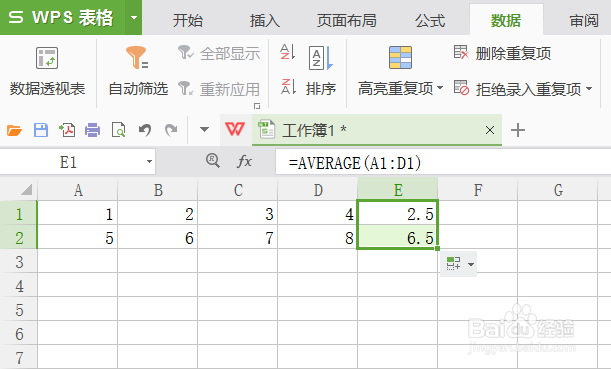611x369 pixels.
Task: Open the Sort (排序) dialog button
Action: [321, 72]
